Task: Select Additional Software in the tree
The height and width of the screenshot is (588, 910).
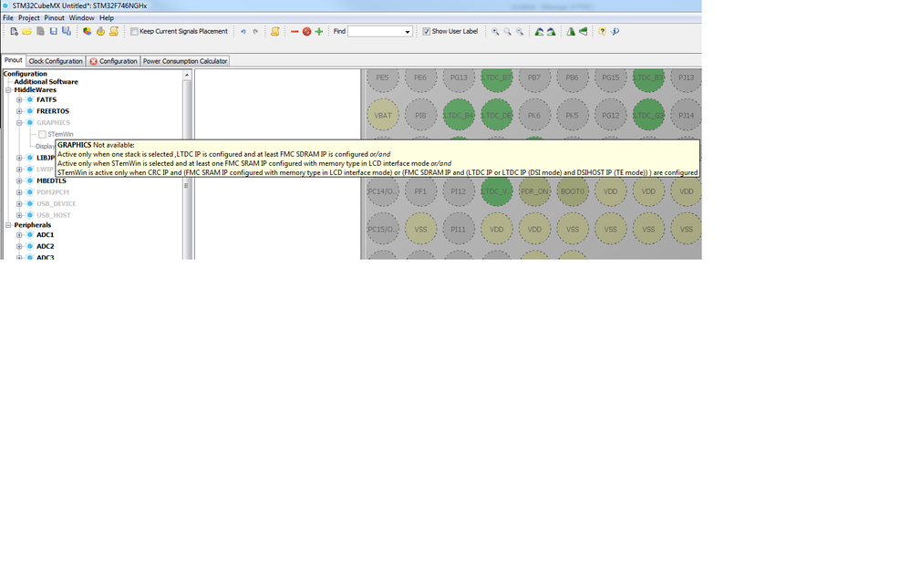Action: click(x=46, y=82)
